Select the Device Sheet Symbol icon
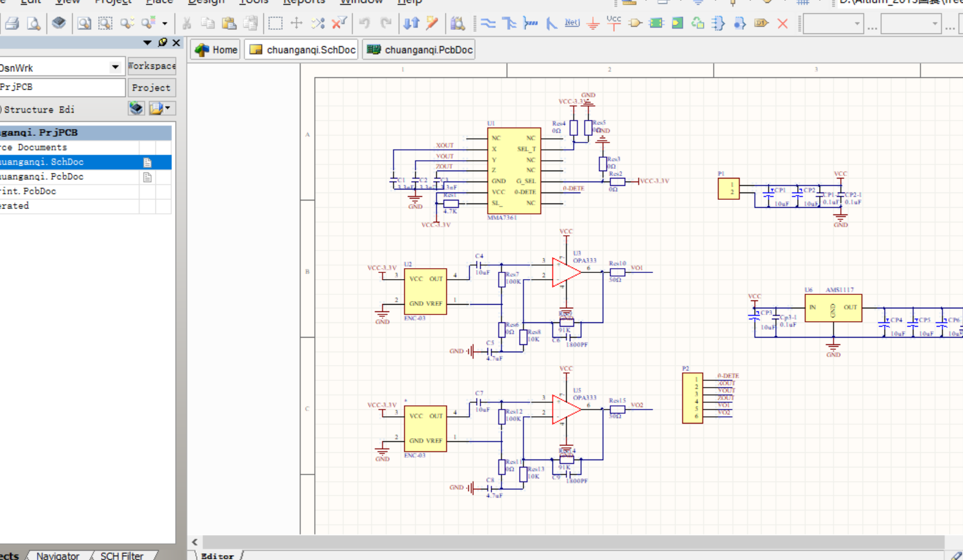The width and height of the screenshot is (963, 560). (698, 24)
